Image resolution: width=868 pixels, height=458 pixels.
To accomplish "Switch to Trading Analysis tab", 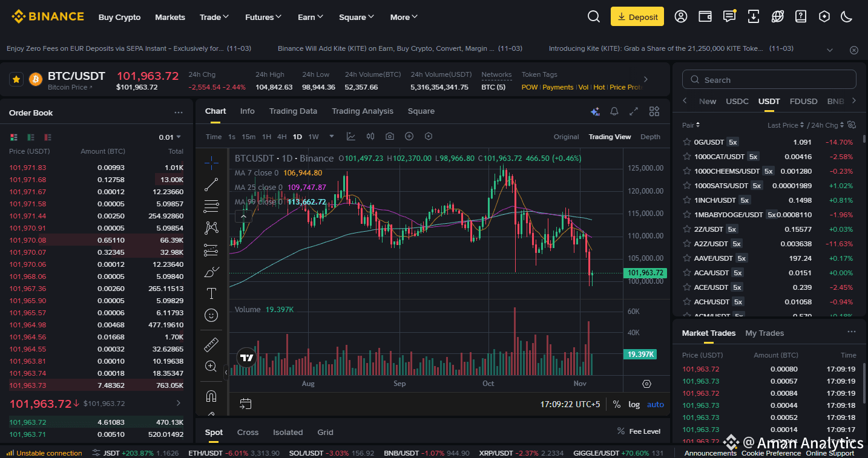I will tap(363, 111).
